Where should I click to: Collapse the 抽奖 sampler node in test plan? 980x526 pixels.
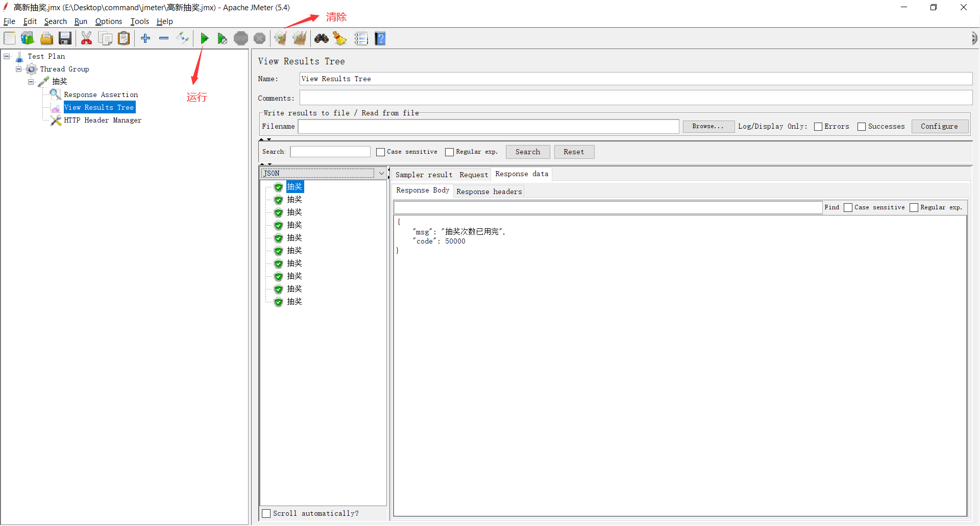[x=31, y=82]
